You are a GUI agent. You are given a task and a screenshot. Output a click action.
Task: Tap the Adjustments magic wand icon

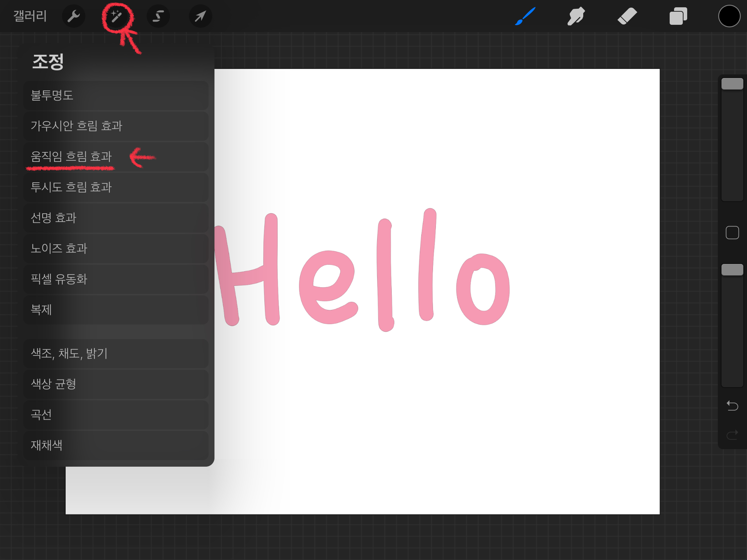tap(116, 16)
